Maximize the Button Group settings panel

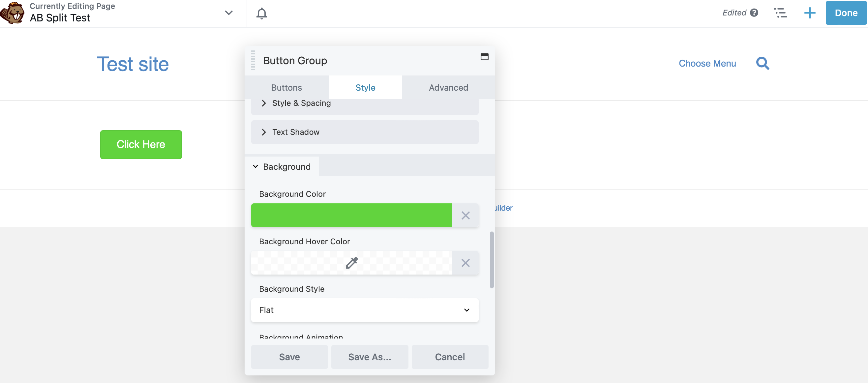pos(484,57)
